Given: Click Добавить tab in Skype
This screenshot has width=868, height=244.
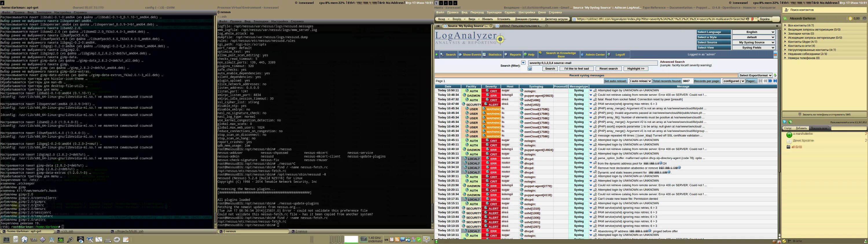Looking at the screenshot, I should pyautogui.click(x=801, y=128).
